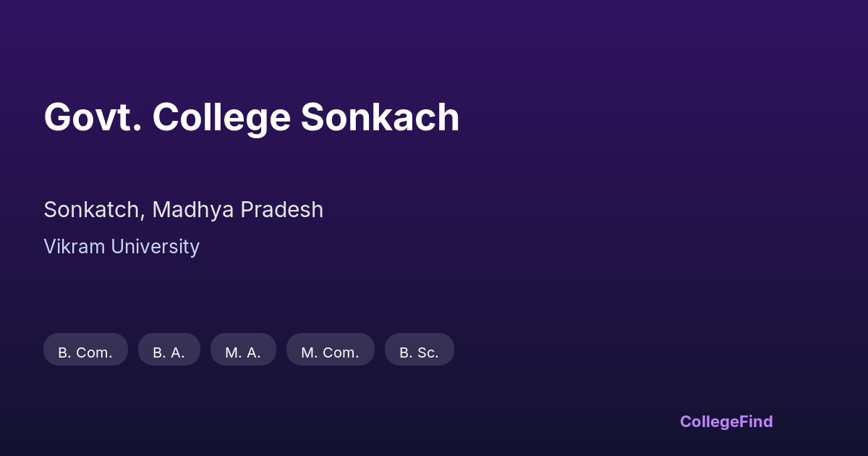
Task: Click the word "College" in the main title
Action: pyautogui.click(x=221, y=117)
